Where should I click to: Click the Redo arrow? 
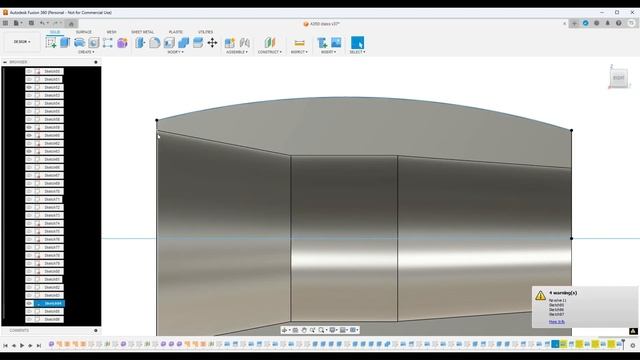click(56, 23)
